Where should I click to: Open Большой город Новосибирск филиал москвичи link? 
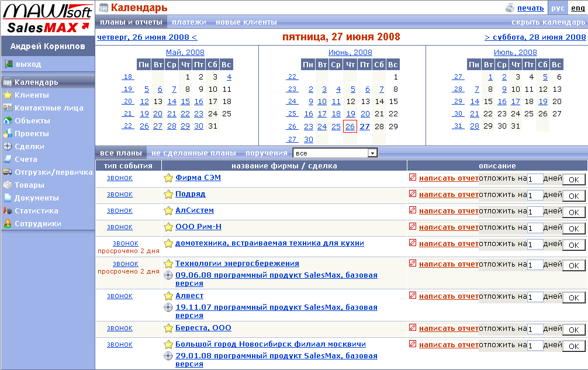coord(271,344)
